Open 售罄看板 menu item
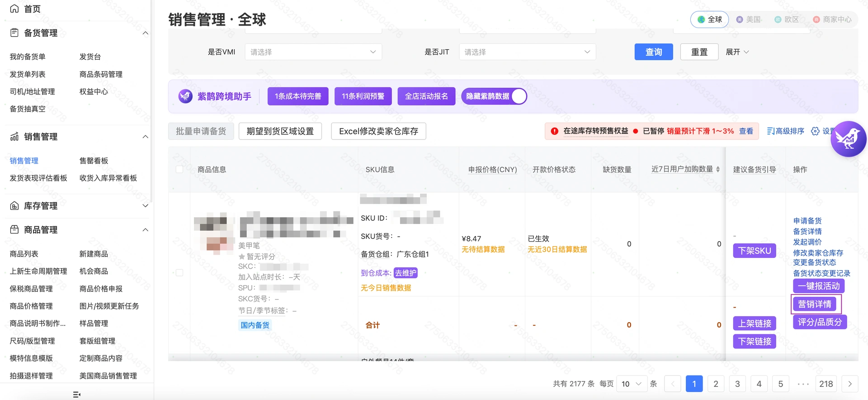 click(x=94, y=161)
